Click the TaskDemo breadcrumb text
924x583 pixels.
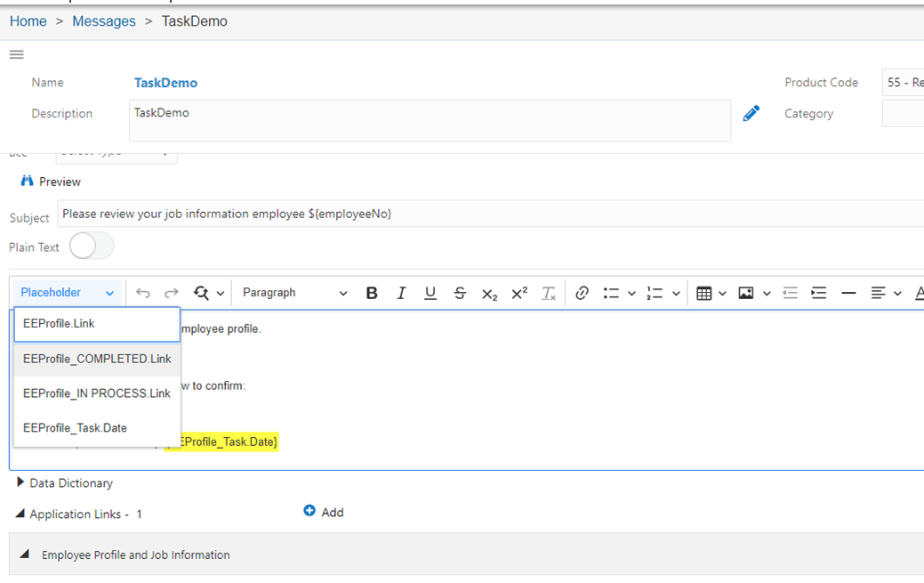click(195, 21)
